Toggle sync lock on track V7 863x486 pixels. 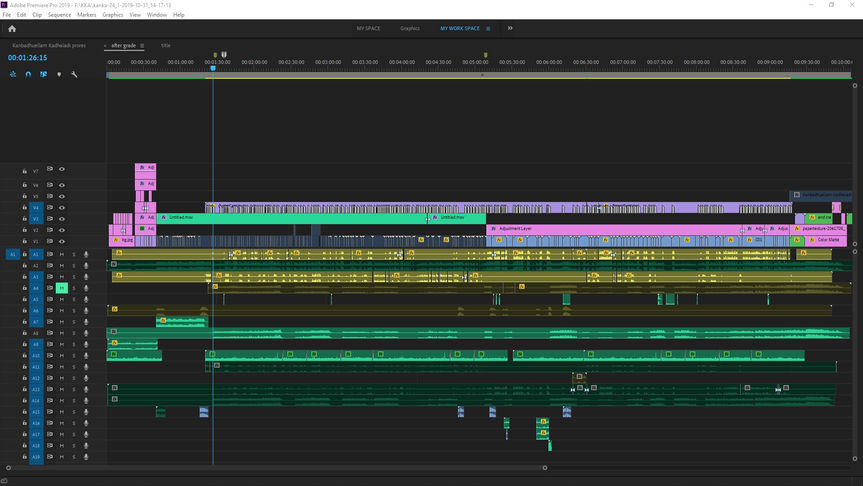click(x=50, y=169)
